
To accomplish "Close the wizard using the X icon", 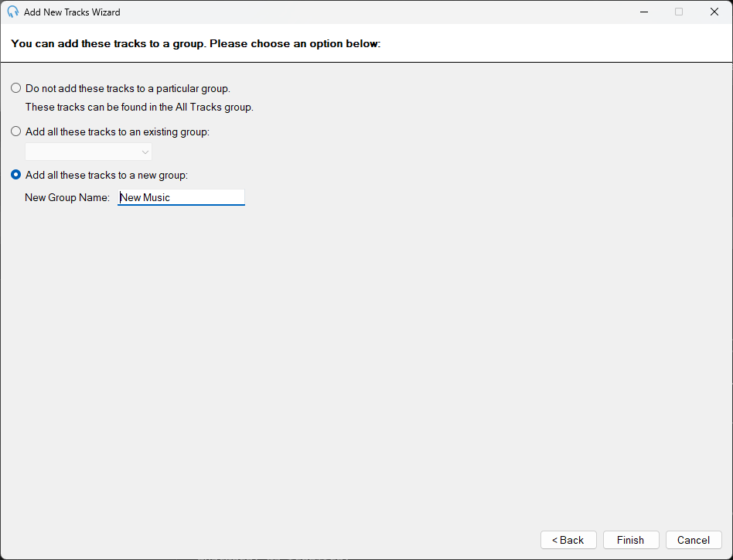I will tap(714, 12).
